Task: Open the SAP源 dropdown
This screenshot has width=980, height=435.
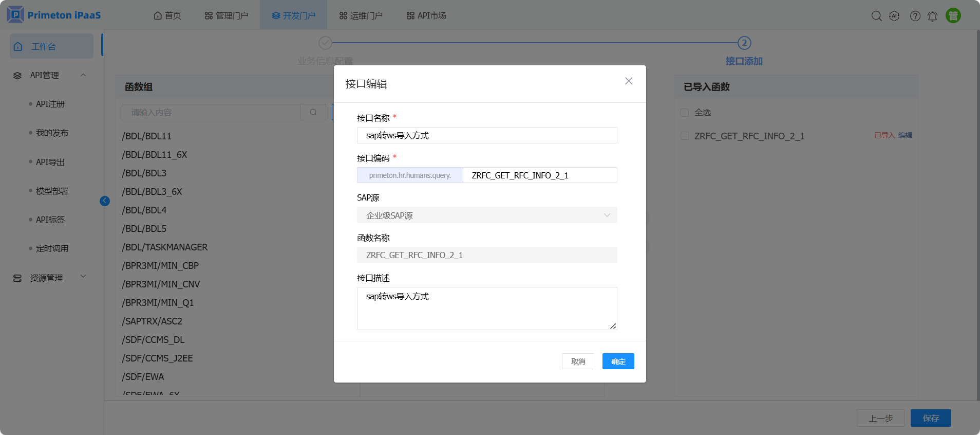Action: tap(486, 215)
